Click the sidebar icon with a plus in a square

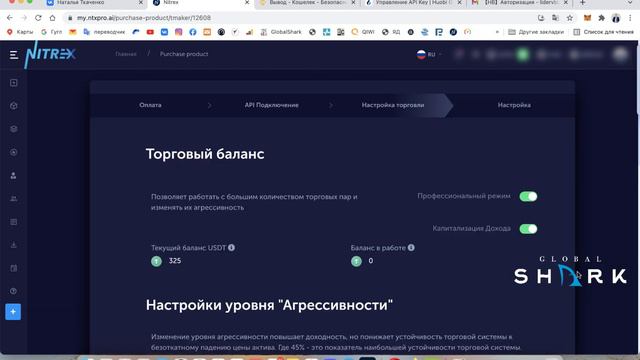pos(13,83)
